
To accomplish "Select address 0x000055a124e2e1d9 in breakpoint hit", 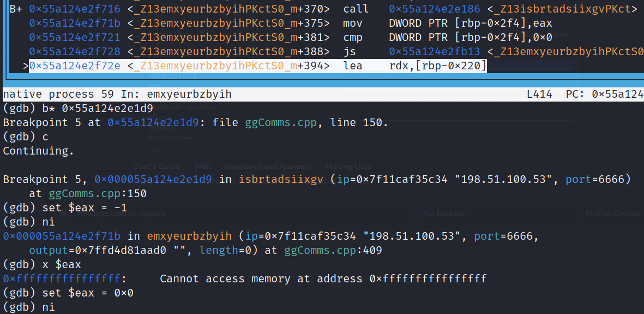I will click(153, 180).
